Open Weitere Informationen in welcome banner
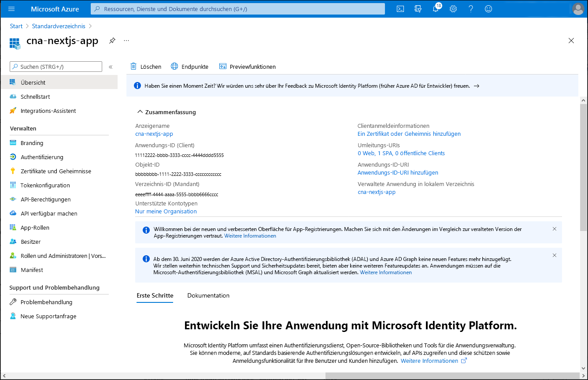The height and width of the screenshot is (380, 588). [x=250, y=236]
